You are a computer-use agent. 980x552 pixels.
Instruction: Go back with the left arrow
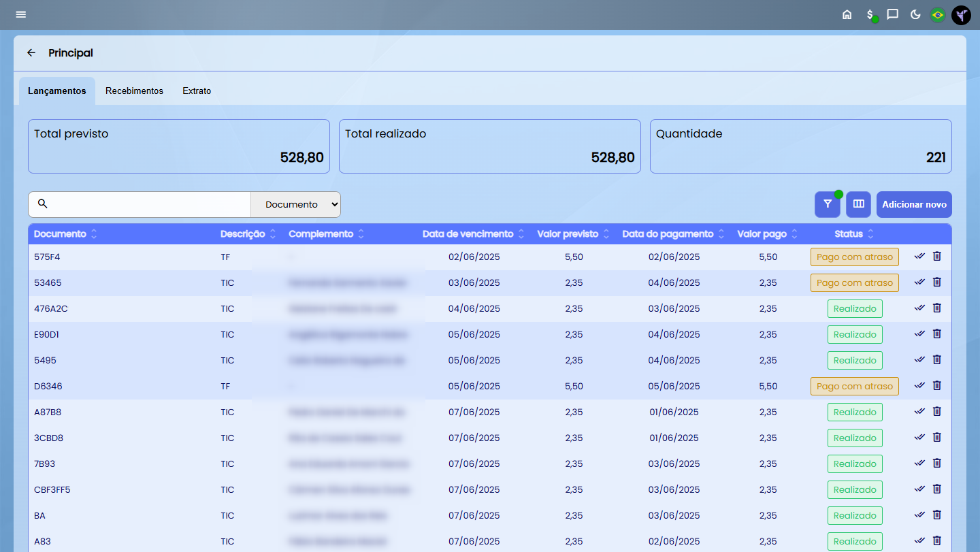click(31, 52)
